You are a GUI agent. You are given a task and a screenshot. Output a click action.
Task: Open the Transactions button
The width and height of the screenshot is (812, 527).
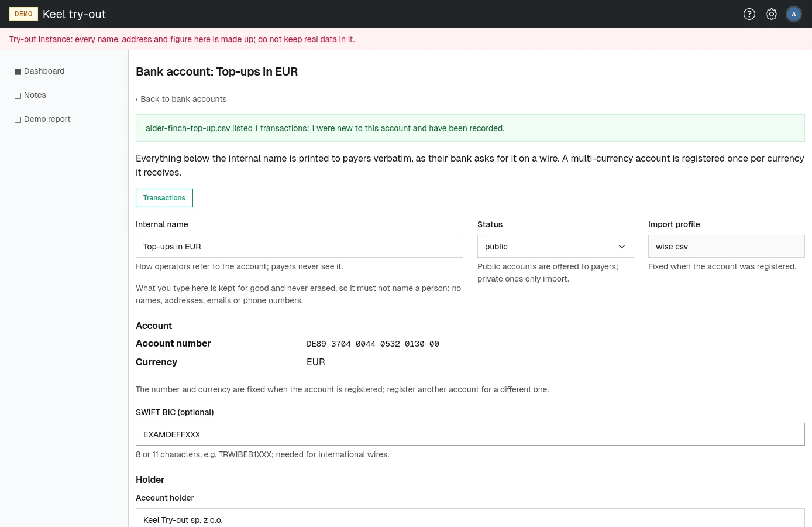coord(164,198)
